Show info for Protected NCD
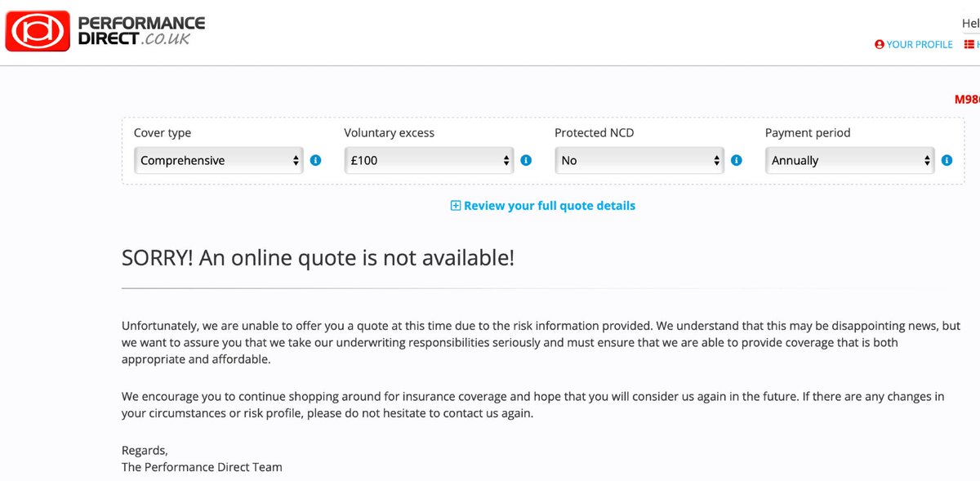The image size is (980, 481). [x=737, y=161]
